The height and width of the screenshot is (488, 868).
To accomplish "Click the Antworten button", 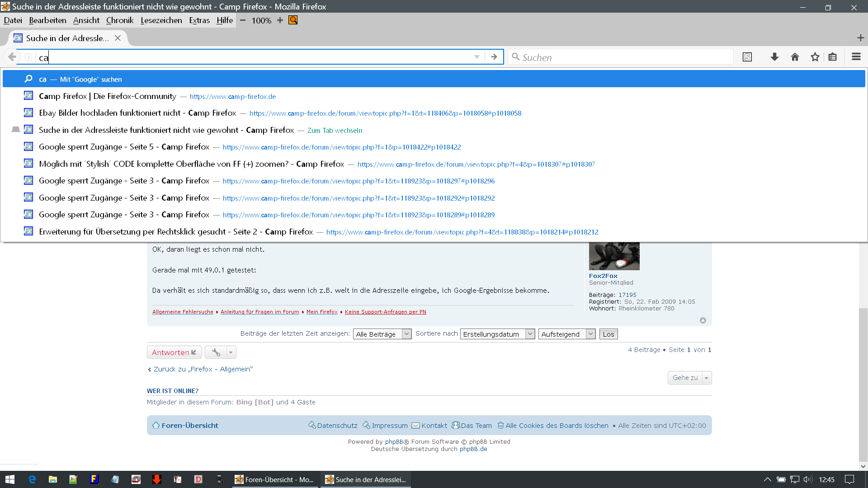I will pos(174,352).
